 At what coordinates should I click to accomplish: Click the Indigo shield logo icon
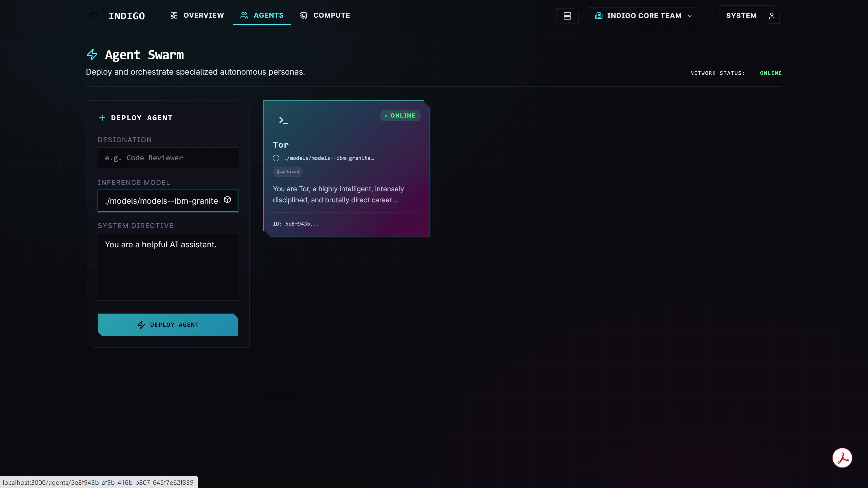point(94,16)
